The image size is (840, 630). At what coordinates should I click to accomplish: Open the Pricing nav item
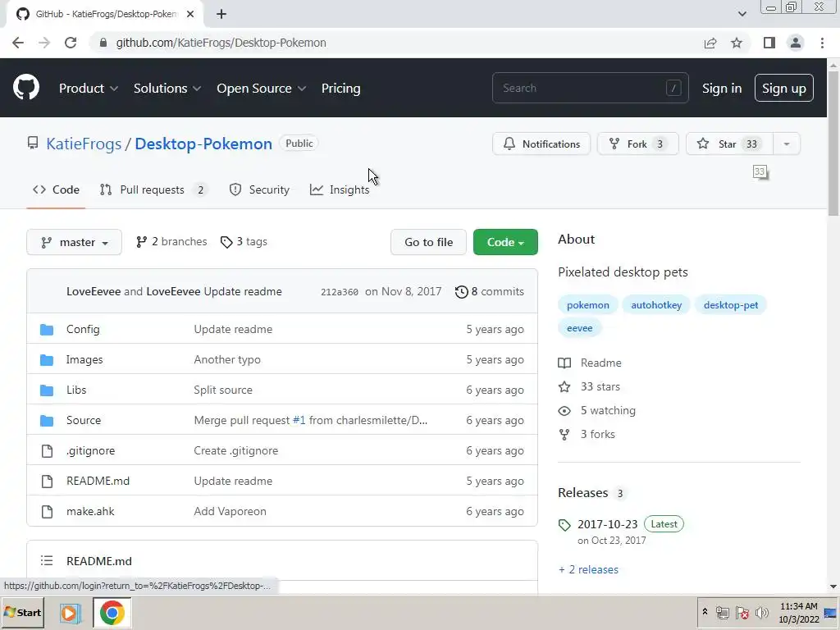point(340,89)
